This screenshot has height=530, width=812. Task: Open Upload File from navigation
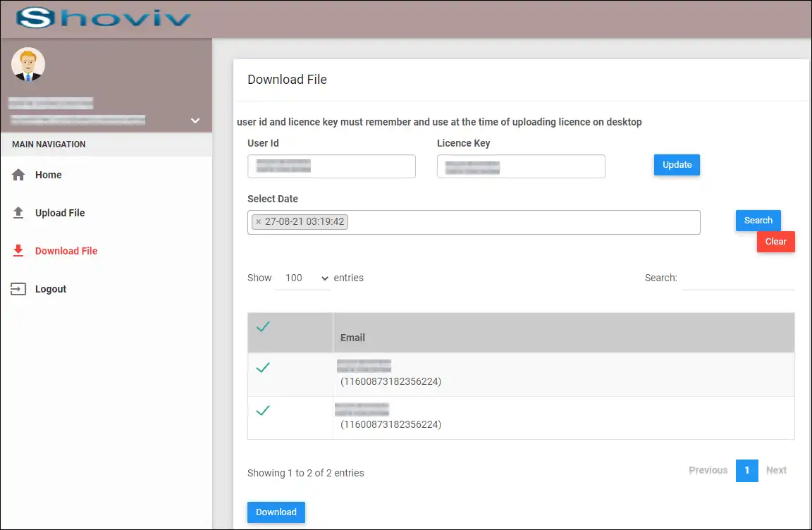pos(60,213)
